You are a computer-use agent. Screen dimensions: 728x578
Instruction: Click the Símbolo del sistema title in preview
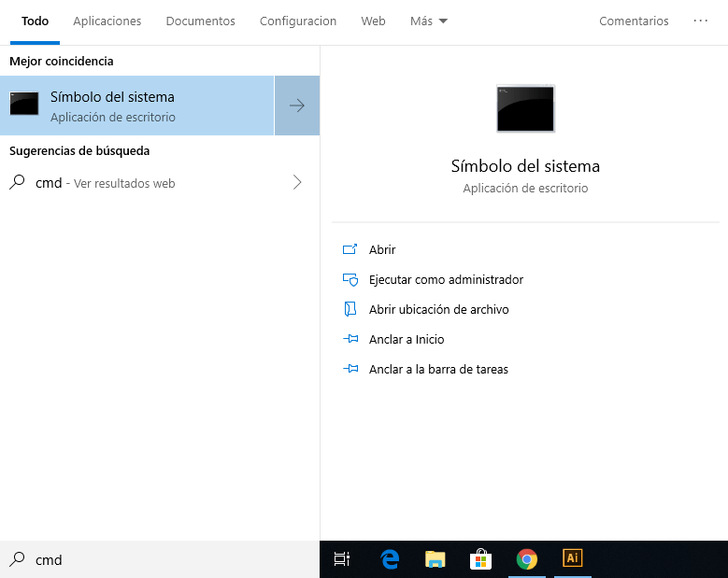[525, 166]
